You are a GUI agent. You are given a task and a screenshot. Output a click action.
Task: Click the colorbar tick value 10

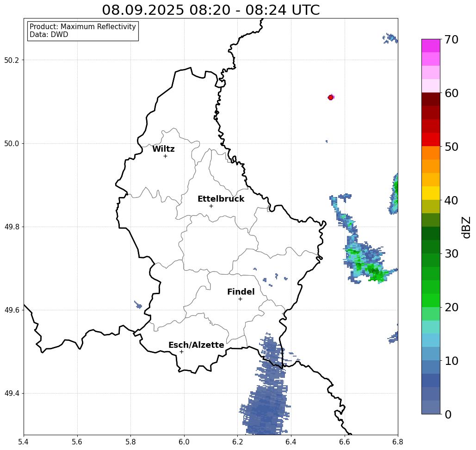coord(451,361)
